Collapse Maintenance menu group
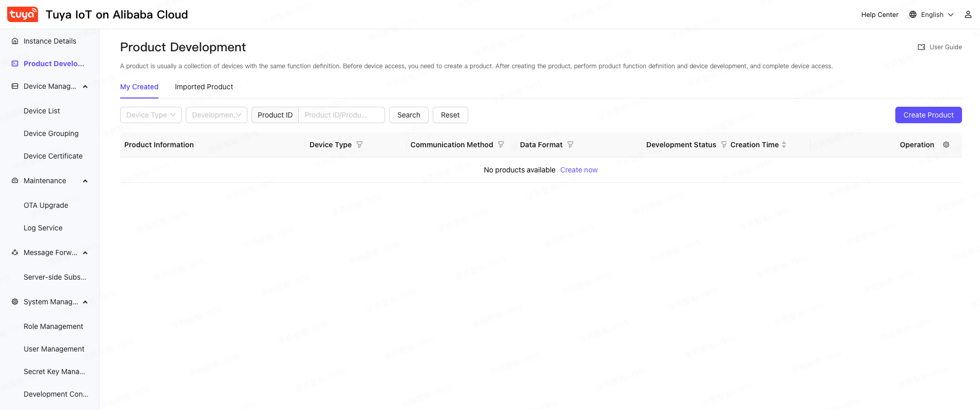Viewport: 980px width, 410px height. tap(85, 181)
